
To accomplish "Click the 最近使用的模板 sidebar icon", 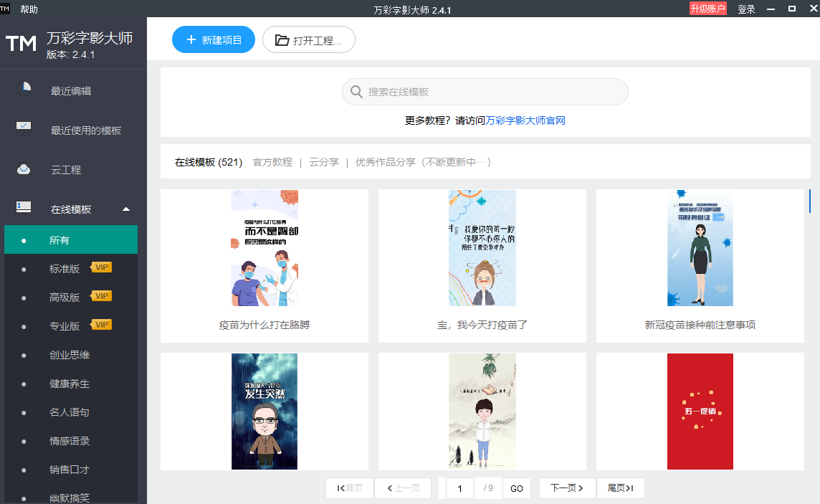I will tap(22, 128).
